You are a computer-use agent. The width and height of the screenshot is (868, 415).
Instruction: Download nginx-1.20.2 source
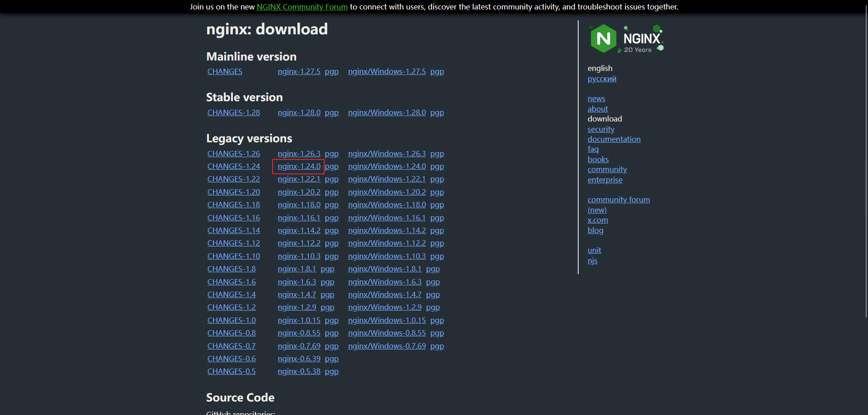pyautogui.click(x=299, y=192)
